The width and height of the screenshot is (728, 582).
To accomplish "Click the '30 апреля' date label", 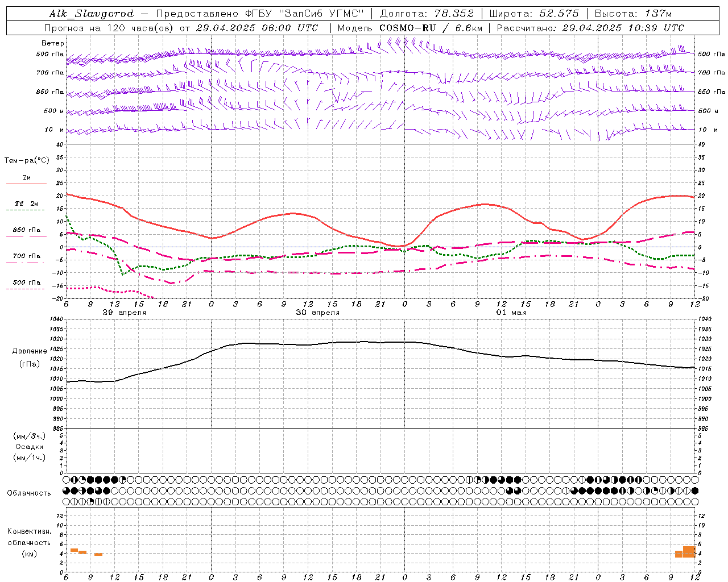I will point(318,313).
